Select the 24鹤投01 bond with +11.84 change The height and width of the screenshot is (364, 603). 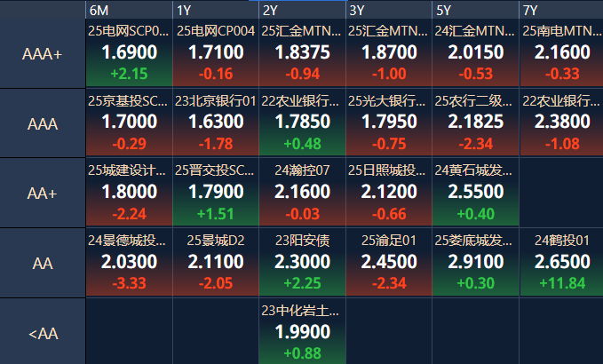tap(562, 260)
